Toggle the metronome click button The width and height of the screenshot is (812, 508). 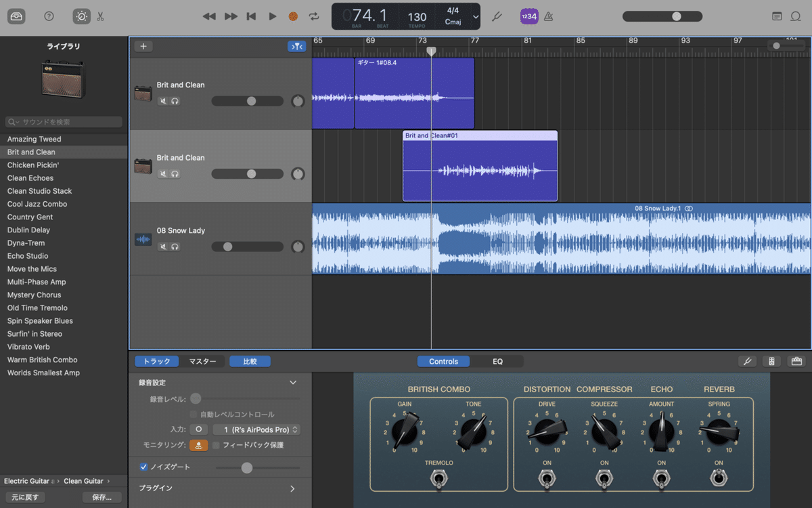pyautogui.click(x=549, y=16)
